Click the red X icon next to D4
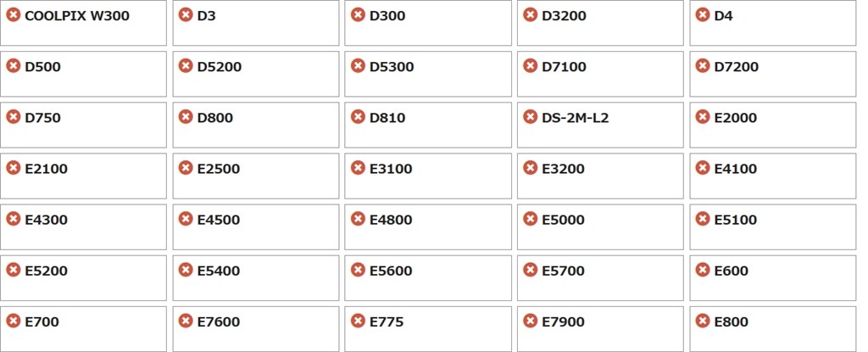Viewport: 868px width, 352px height. coord(702,15)
